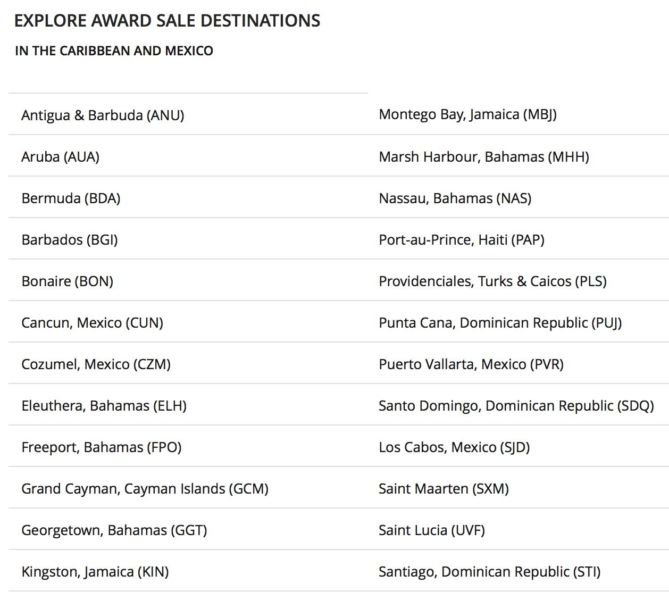Select Eleuthera, Bahamas (ELH)

pos(104,405)
